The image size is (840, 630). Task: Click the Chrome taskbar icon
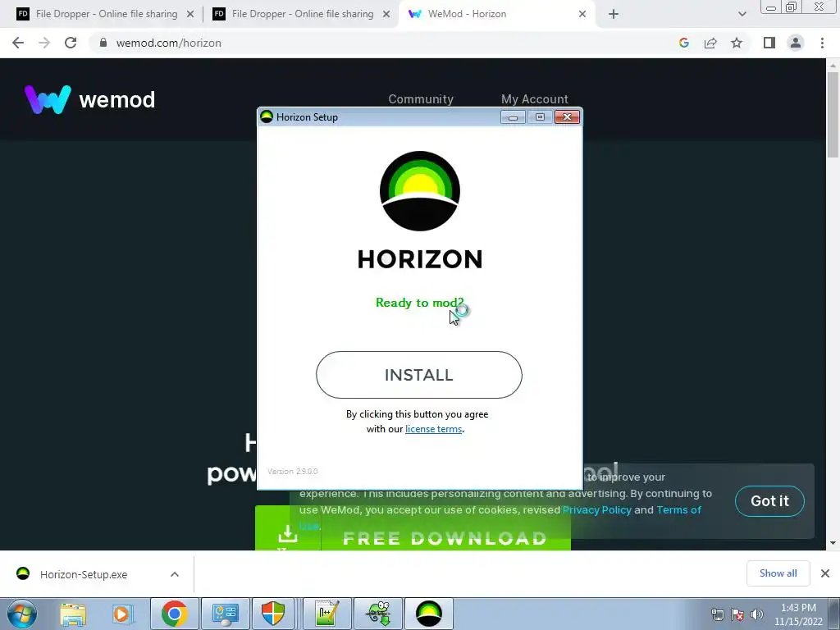[175, 614]
